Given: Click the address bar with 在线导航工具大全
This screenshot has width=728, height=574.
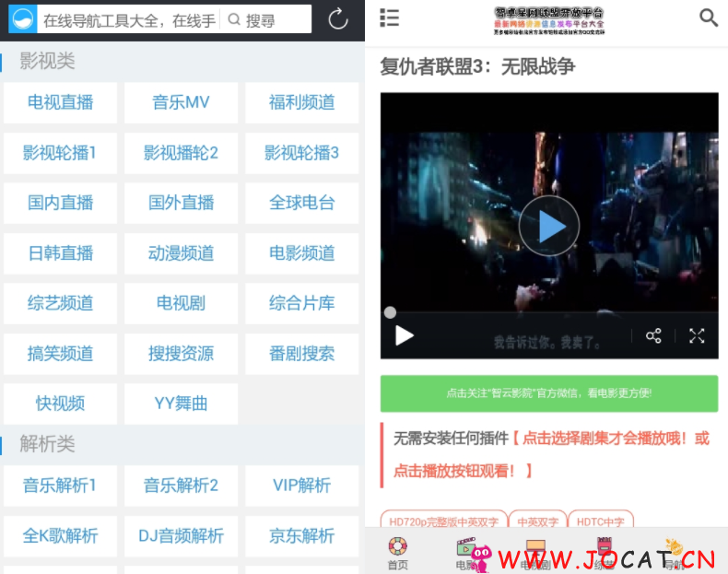Looking at the screenshot, I should [x=129, y=19].
